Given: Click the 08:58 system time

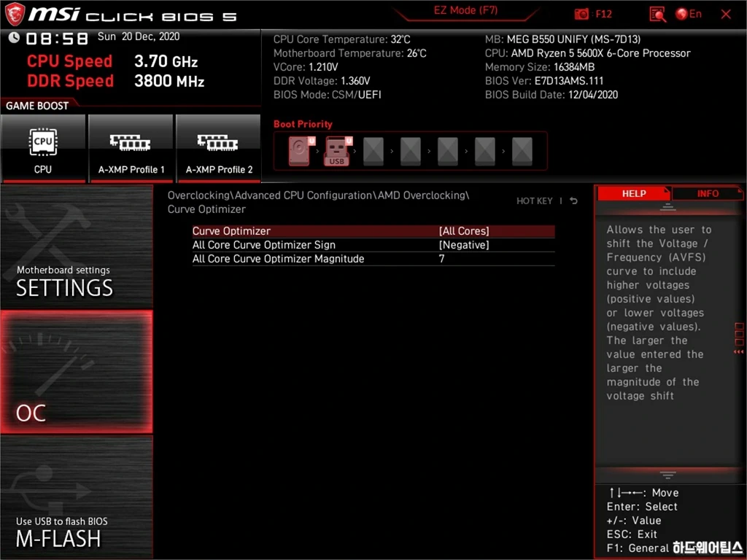Looking at the screenshot, I should tap(57, 39).
